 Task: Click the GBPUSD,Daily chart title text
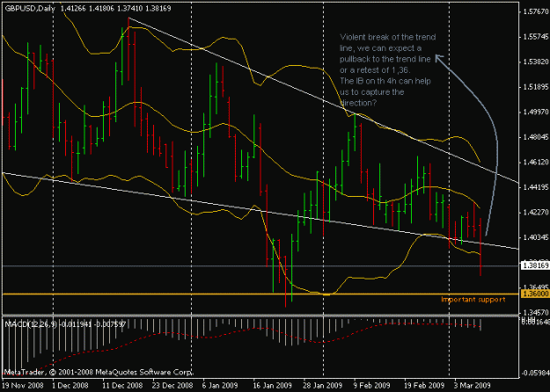coord(30,9)
